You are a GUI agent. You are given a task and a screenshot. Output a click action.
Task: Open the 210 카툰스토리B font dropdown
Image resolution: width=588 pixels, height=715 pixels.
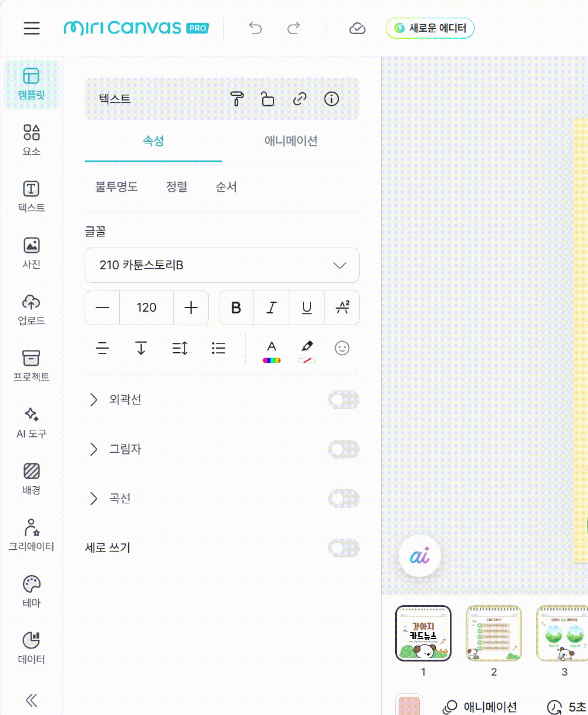(x=222, y=265)
